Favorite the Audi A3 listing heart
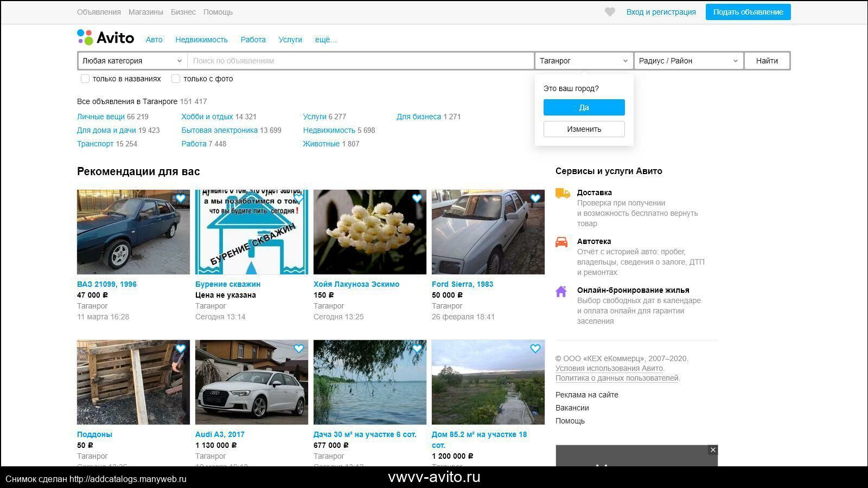The image size is (868, 488). (x=299, y=349)
